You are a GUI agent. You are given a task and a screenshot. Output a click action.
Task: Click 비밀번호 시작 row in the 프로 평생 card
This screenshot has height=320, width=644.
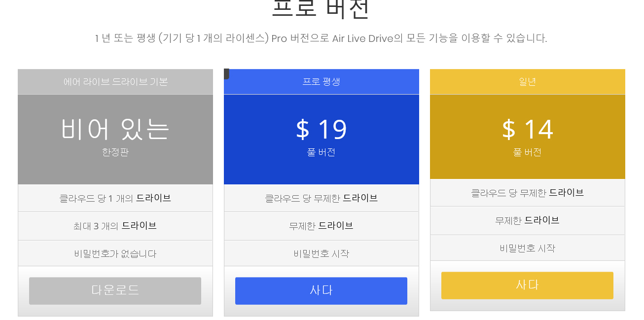pyautogui.click(x=322, y=254)
